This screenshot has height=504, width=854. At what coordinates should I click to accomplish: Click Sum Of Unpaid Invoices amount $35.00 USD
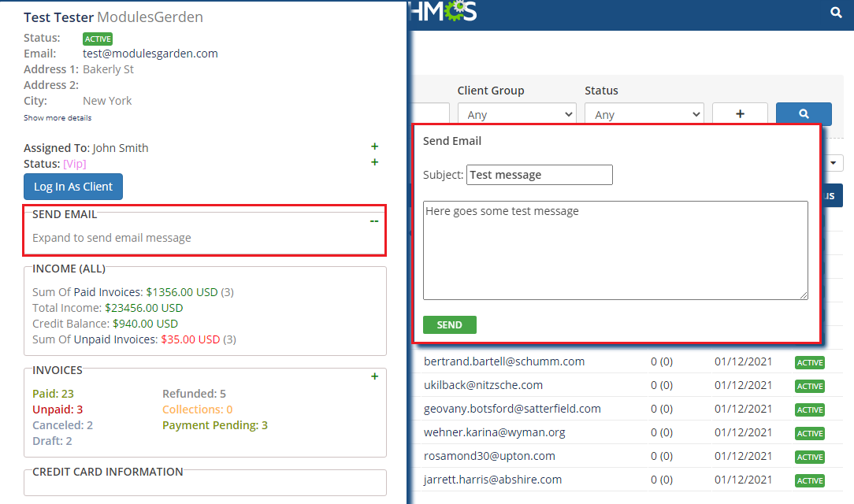click(x=190, y=339)
